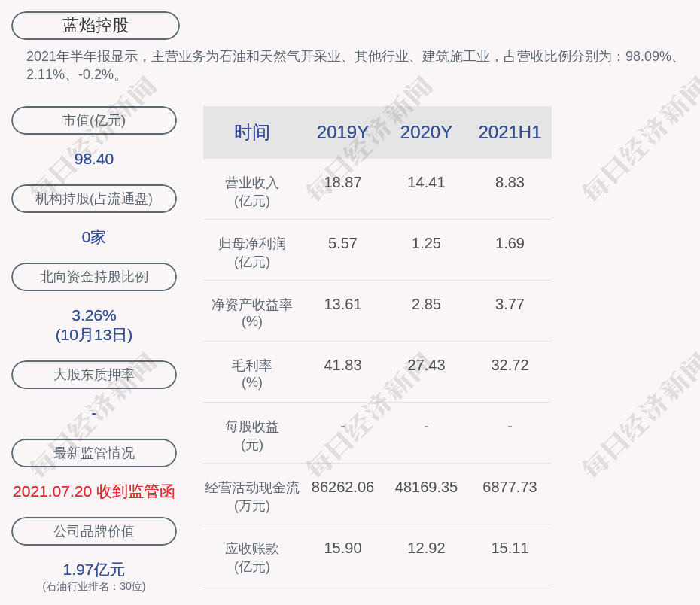Click the 机构持股(占流通盘) label

tap(94, 199)
